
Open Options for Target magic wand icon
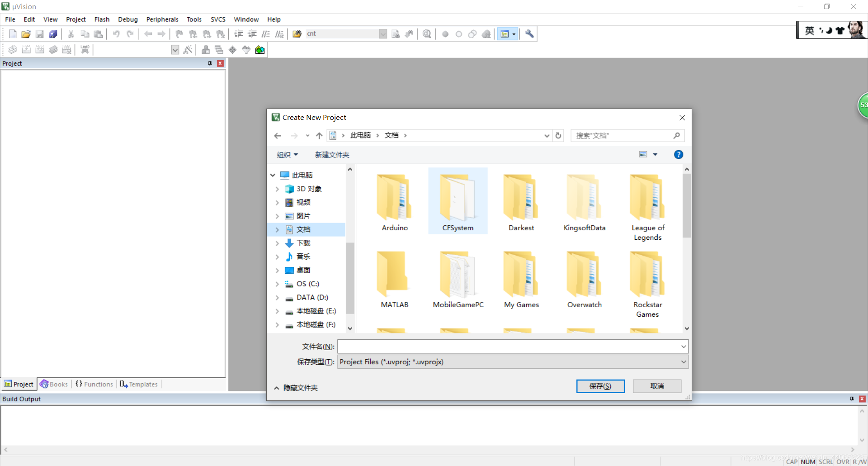coord(188,50)
